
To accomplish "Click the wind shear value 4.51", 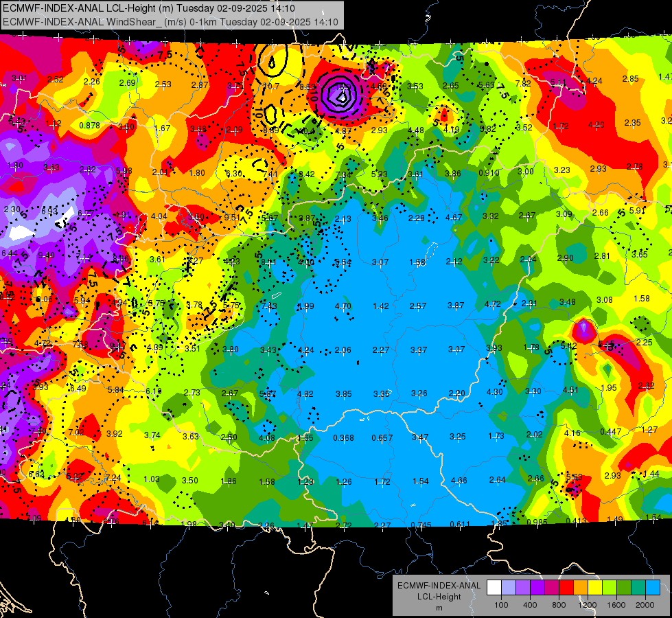I will click(570, 390).
